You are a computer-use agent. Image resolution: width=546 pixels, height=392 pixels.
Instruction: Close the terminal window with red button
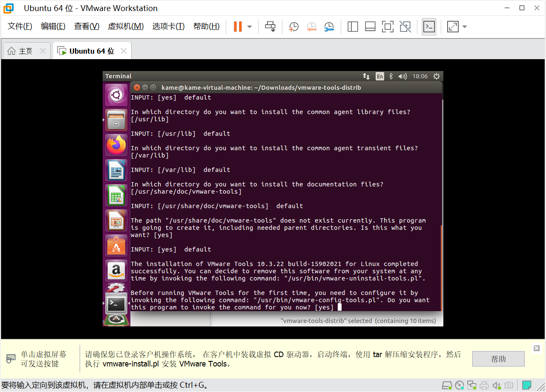tap(137, 87)
